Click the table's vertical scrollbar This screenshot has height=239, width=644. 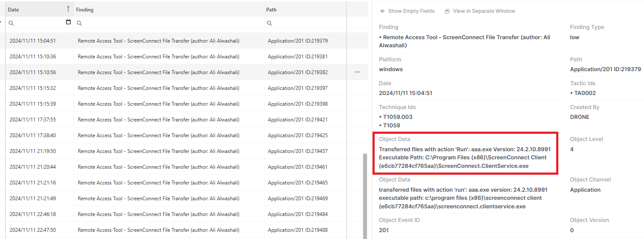364,196
